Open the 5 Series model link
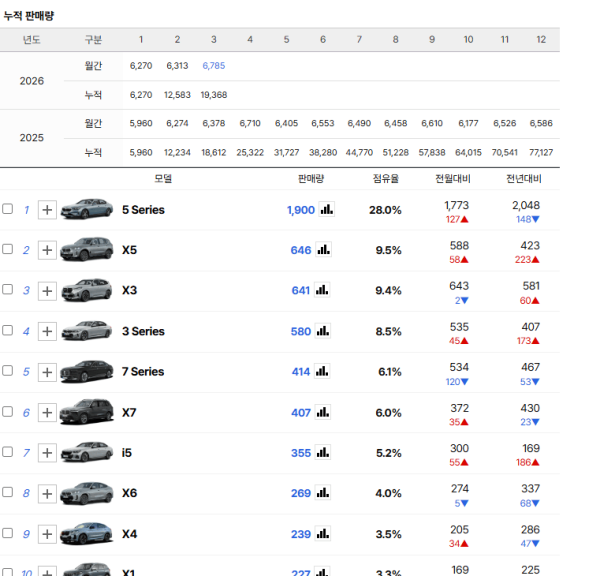The width and height of the screenshot is (600, 576). pos(143,210)
